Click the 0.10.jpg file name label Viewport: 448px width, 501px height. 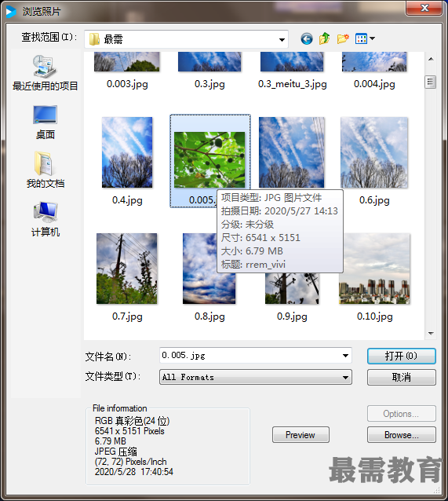click(374, 316)
